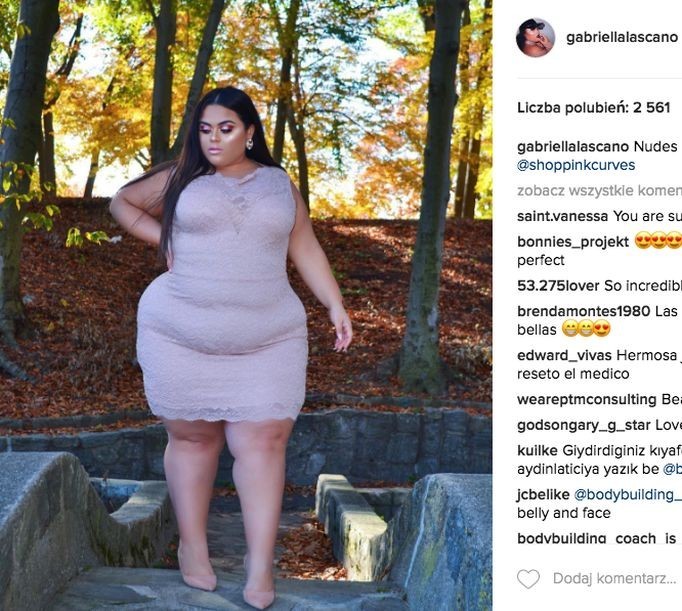Open bonnies_projekt commenter profile
Screen dimensions: 682x611
(x=573, y=242)
